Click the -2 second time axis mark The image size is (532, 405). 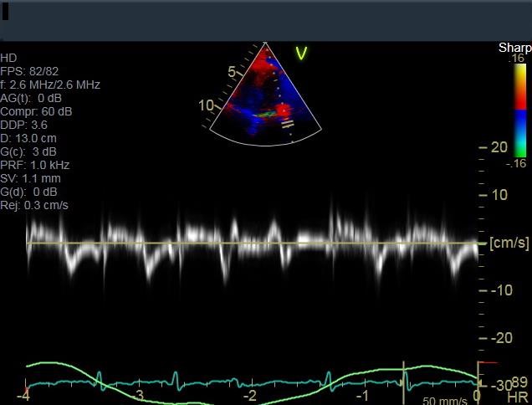click(250, 395)
